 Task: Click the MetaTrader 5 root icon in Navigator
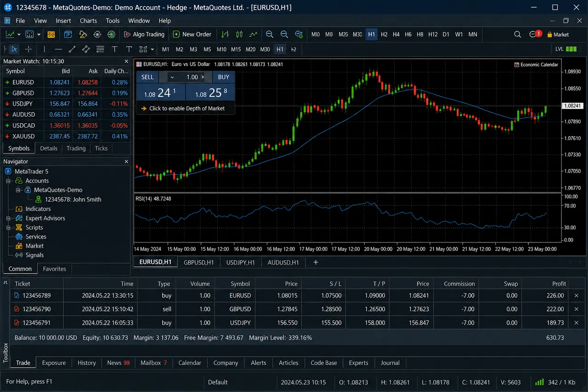8,171
